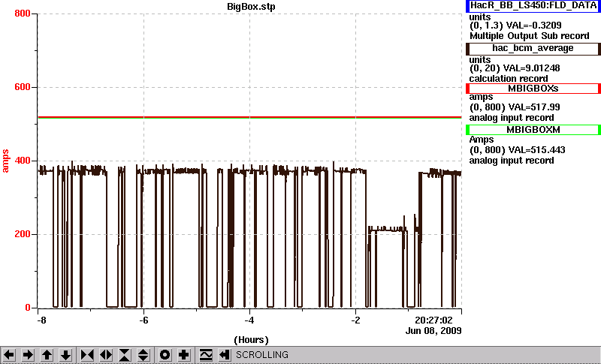
Task: Click the VAL=515.443 readout
Action: [536, 150]
